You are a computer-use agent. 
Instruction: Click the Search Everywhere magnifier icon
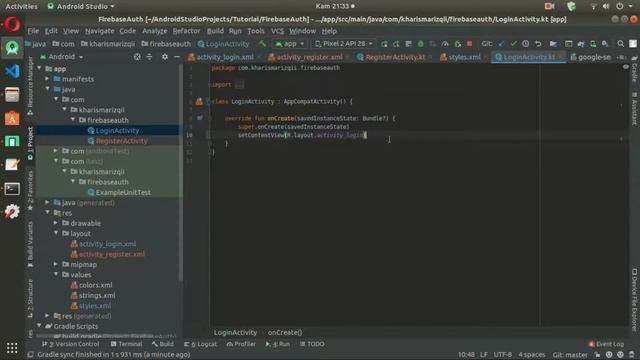pos(620,44)
